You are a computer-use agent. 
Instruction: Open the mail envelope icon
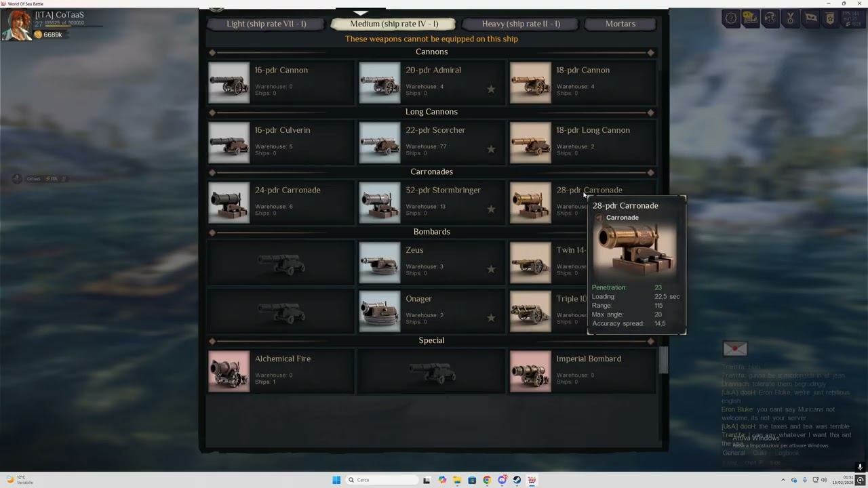pyautogui.click(x=735, y=348)
